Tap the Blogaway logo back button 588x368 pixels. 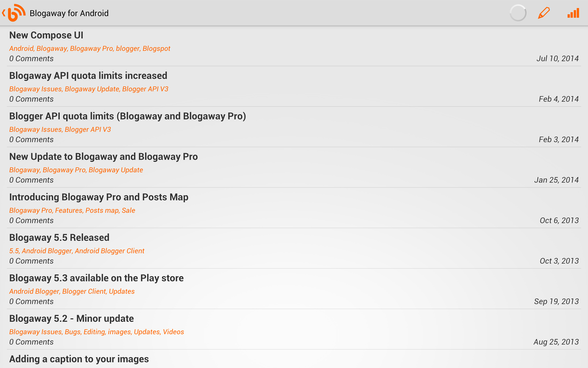[14, 13]
